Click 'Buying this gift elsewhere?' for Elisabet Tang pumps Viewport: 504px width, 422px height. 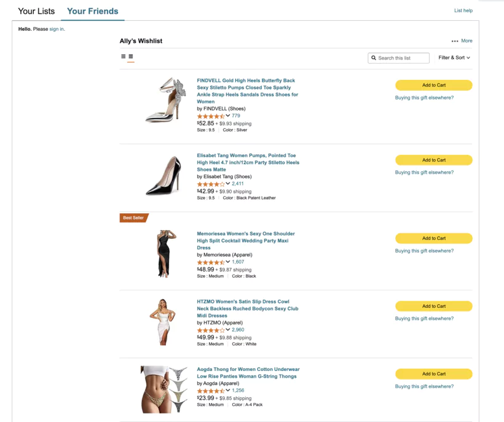tap(424, 173)
